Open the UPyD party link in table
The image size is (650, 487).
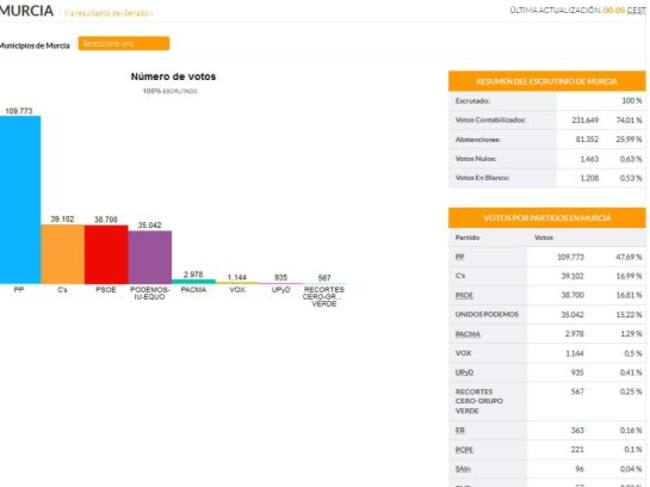tap(463, 371)
